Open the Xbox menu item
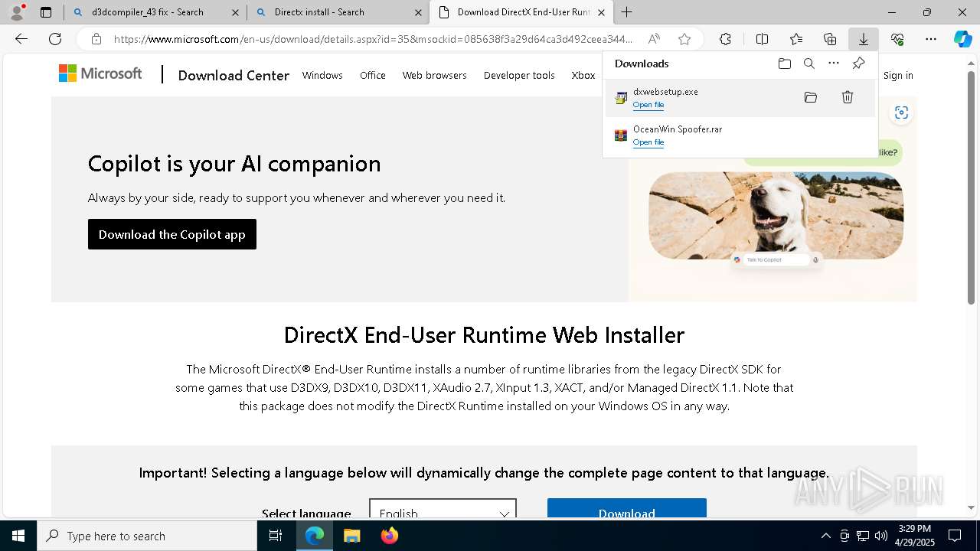 (583, 75)
